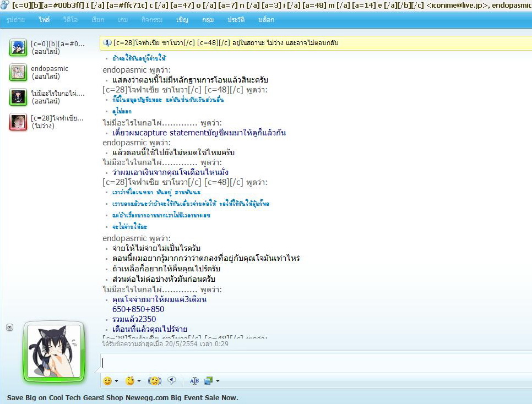Image resolution: width=532 pixels, height=404 pixels.
Task: Click the voice clip speech bubble icon
Action: (x=172, y=381)
